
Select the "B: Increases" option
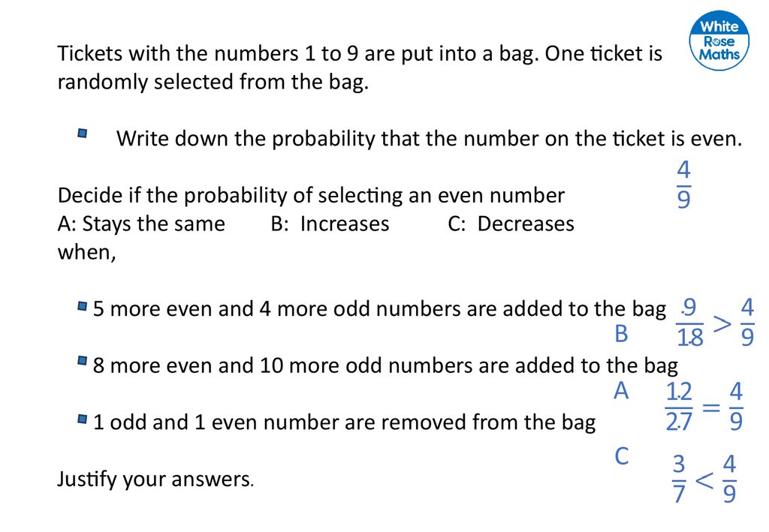pyautogui.click(x=330, y=224)
